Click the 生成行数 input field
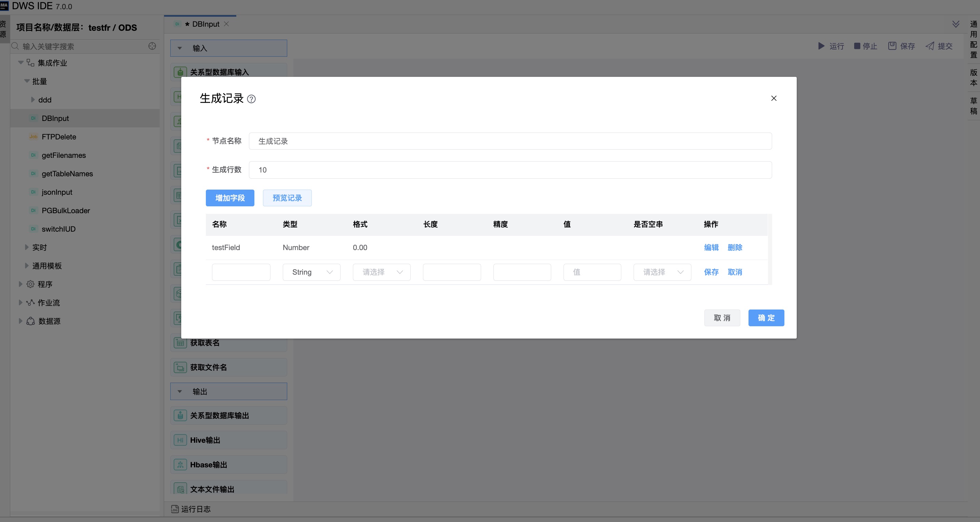Image resolution: width=980 pixels, height=522 pixels. coord(510,170)
